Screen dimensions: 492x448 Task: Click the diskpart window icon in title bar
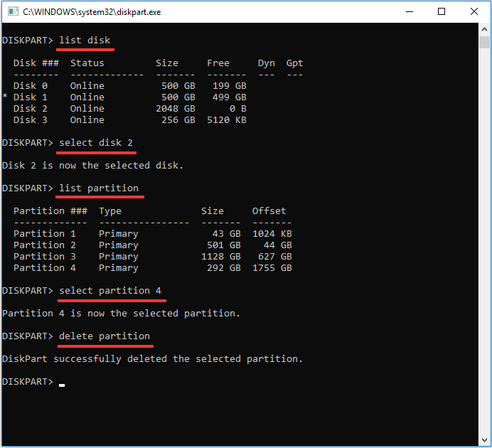pyautogui.click(x=13, y=11)
